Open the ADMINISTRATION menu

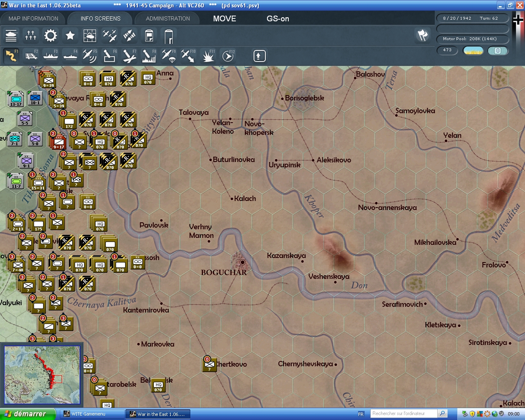pyautogui.click(x=167, y=18)
